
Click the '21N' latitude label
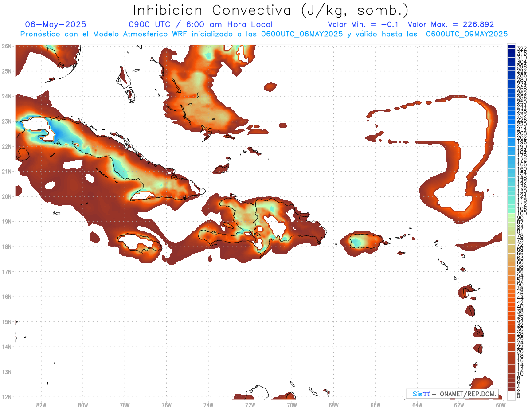pos(6,171)
